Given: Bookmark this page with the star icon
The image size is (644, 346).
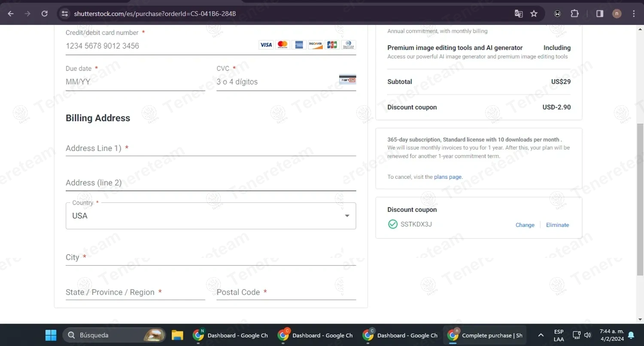Looking at the screenshot, I should [534, 14].
